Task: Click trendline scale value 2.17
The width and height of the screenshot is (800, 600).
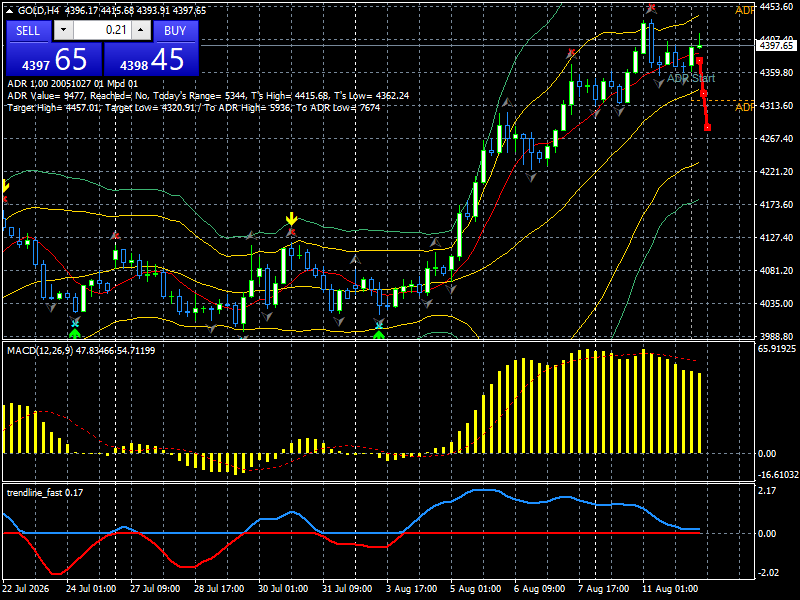Action: click(767, 490)
